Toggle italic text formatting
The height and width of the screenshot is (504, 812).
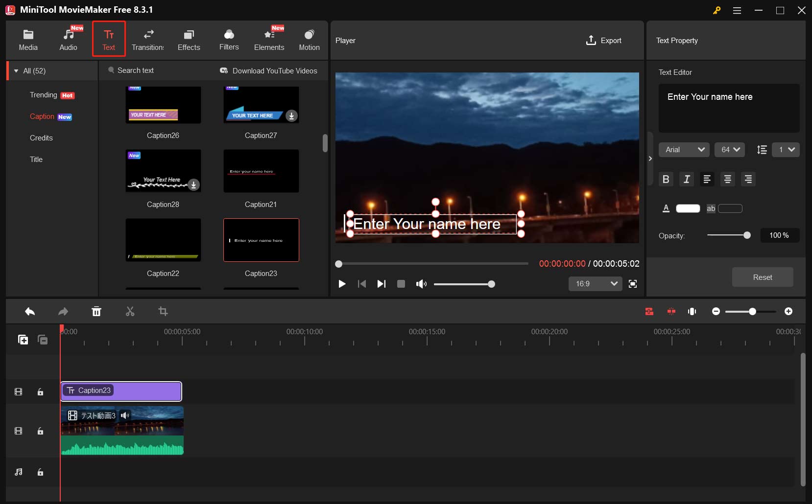(687, 179)
